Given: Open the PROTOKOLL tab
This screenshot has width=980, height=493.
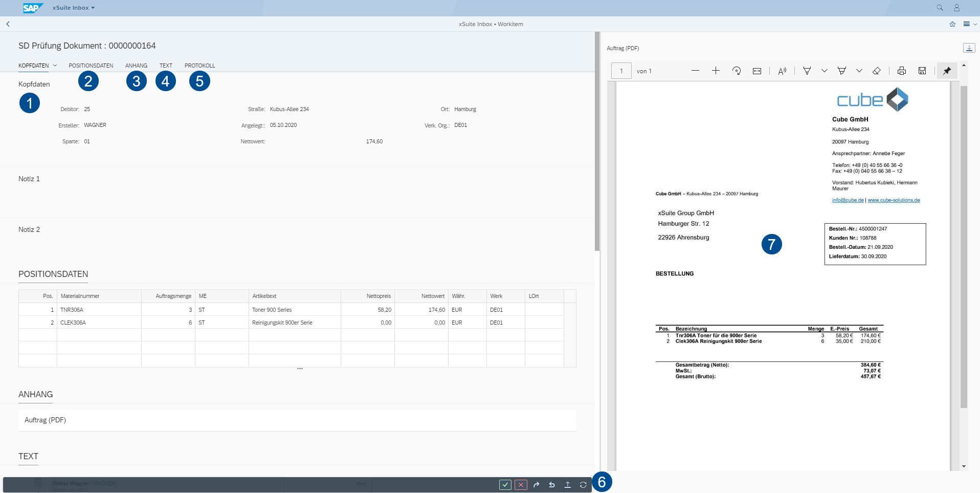Looking at the screenshot, I should (199, 65).
